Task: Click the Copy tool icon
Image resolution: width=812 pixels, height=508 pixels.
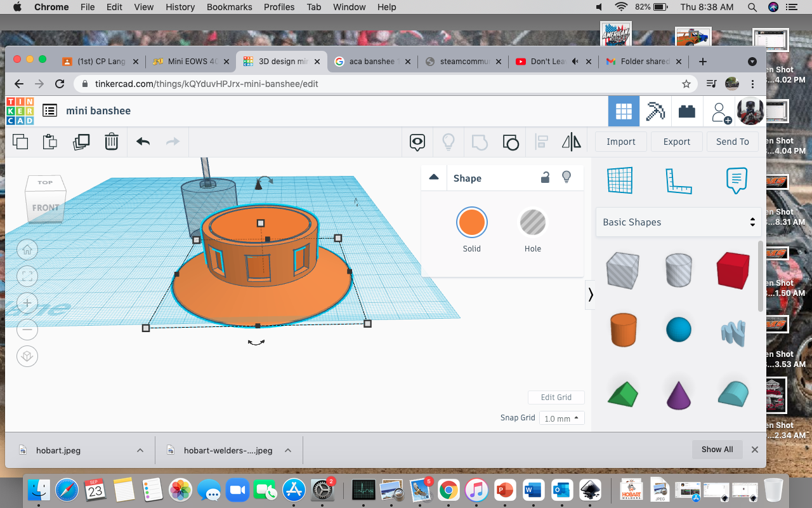Action: 20,142
